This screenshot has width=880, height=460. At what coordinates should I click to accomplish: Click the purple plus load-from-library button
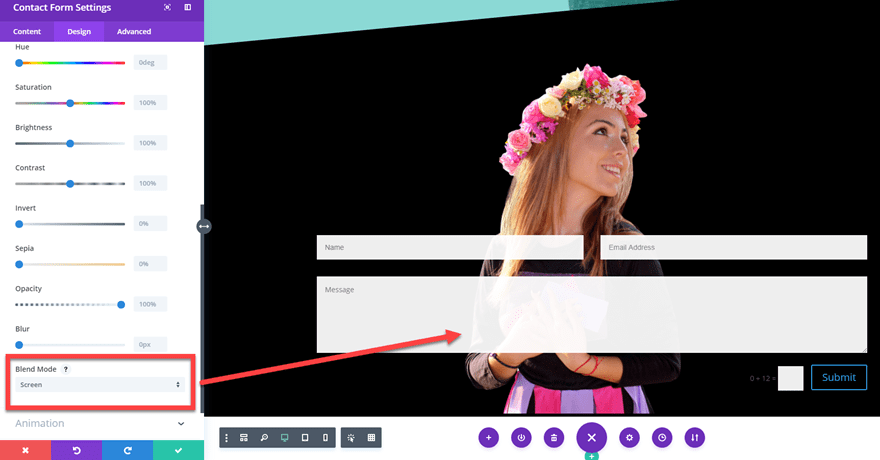pos(488,438)
